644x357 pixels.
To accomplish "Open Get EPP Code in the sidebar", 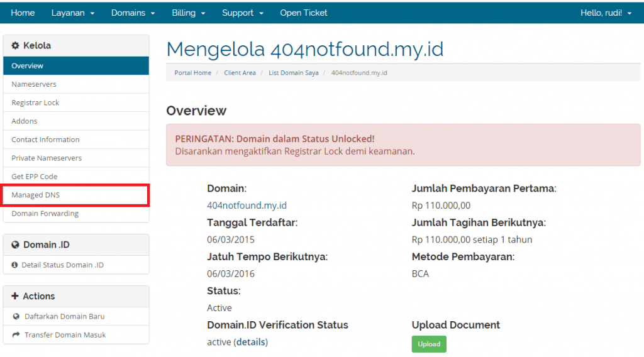I will tap(76, 177).
